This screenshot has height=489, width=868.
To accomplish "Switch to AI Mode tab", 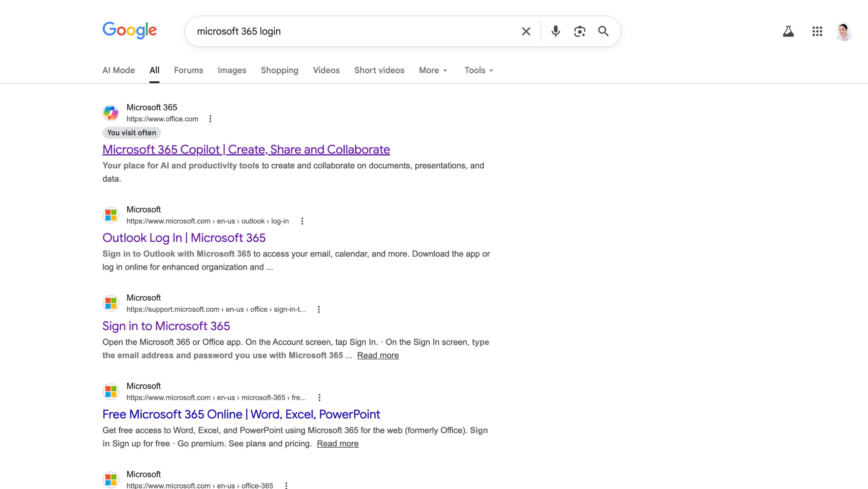I will pyautogui.click(x=119, y=70).
